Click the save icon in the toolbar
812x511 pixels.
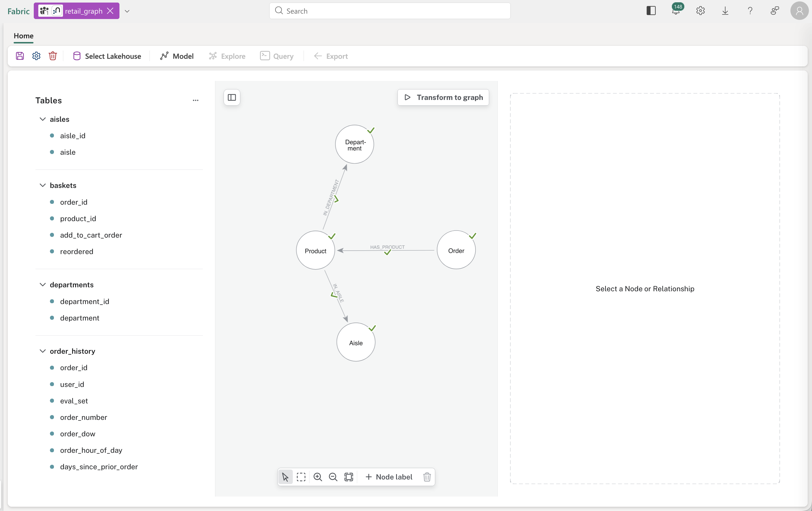click(20, 56)
